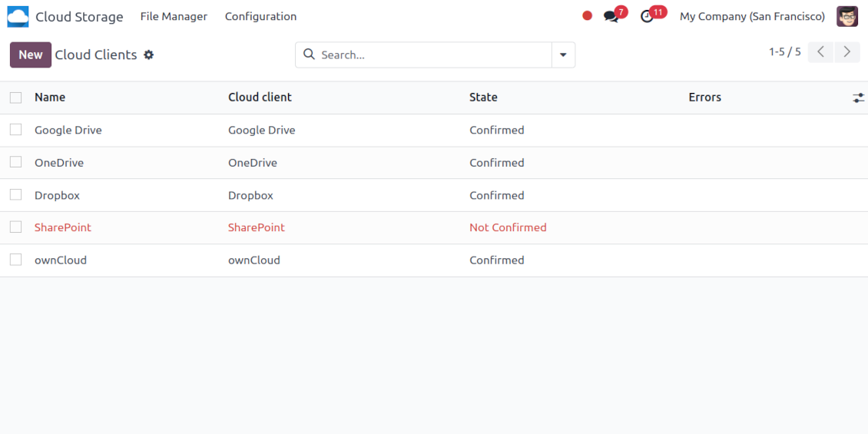The width and height of the screenshot is (868, 434).
Task: Click Confirmed state in Google Drive row
Action: pos(496,130)
